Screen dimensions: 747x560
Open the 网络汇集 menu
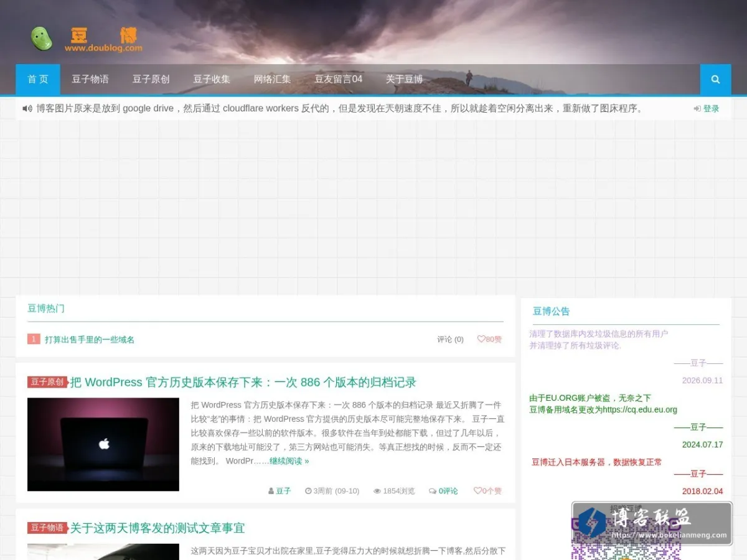tap(272, 80)
